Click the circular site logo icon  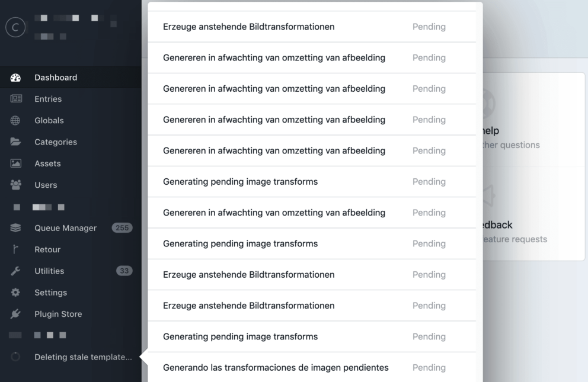(x=15, y=27)
